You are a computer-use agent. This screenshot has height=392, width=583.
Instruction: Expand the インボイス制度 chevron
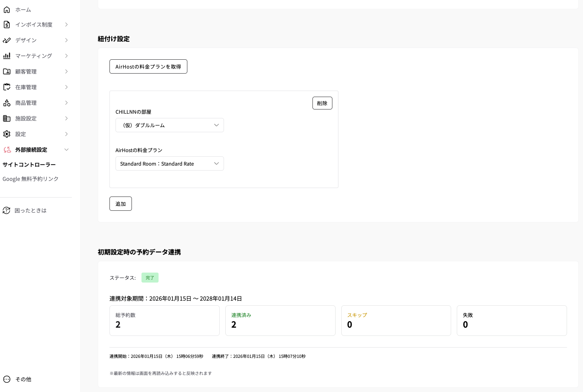66,25
